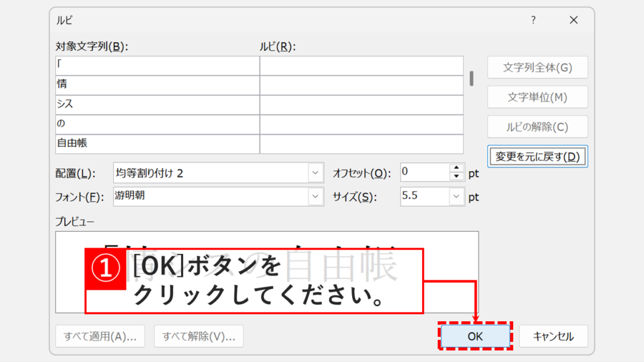Increase オフセット with the up stepper arrow

pos(457,167)
